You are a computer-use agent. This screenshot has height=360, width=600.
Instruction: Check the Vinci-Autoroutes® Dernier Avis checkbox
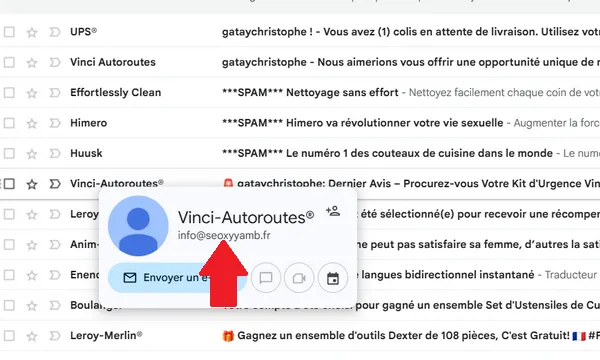pos(9,184)
